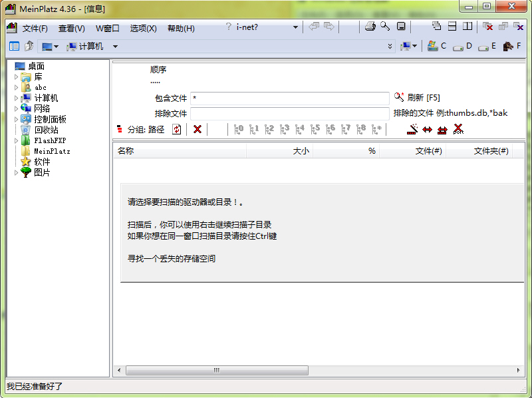The width and height of the screenshot is (532, 398).
Task: Expand tree to level 2 icon
Action: tap(269, 129)
